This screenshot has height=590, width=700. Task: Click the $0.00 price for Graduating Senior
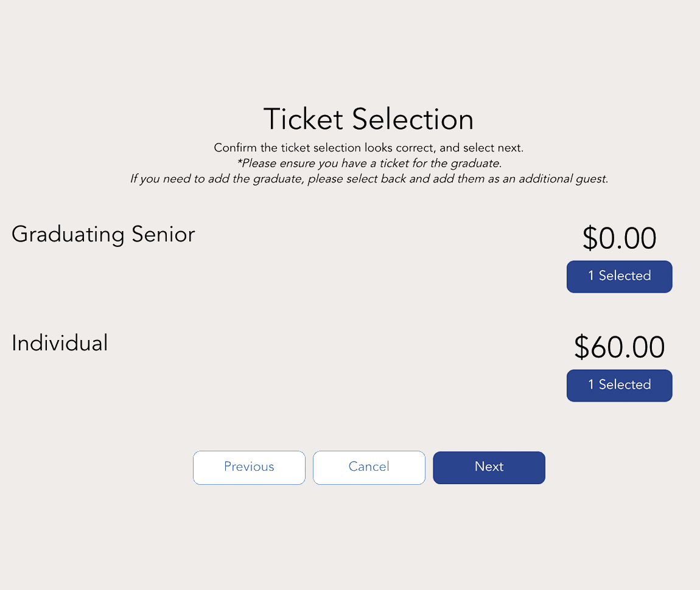tap(619, 238)
